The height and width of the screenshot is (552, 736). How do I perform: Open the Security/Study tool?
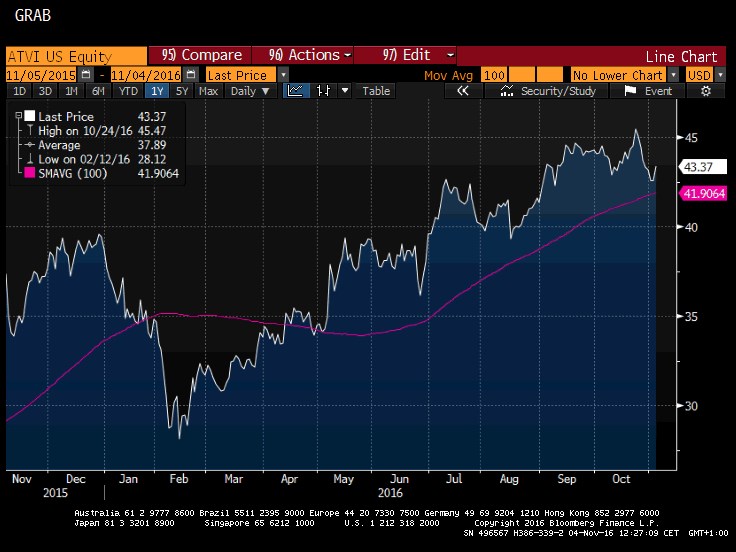click(x=550, y=91)
